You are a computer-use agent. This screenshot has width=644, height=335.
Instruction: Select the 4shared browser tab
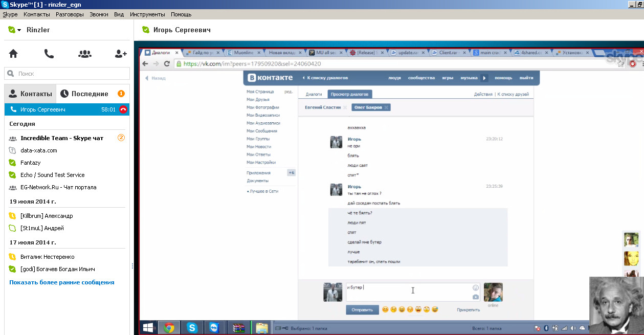pyautogui.click(x=531, y=52)
